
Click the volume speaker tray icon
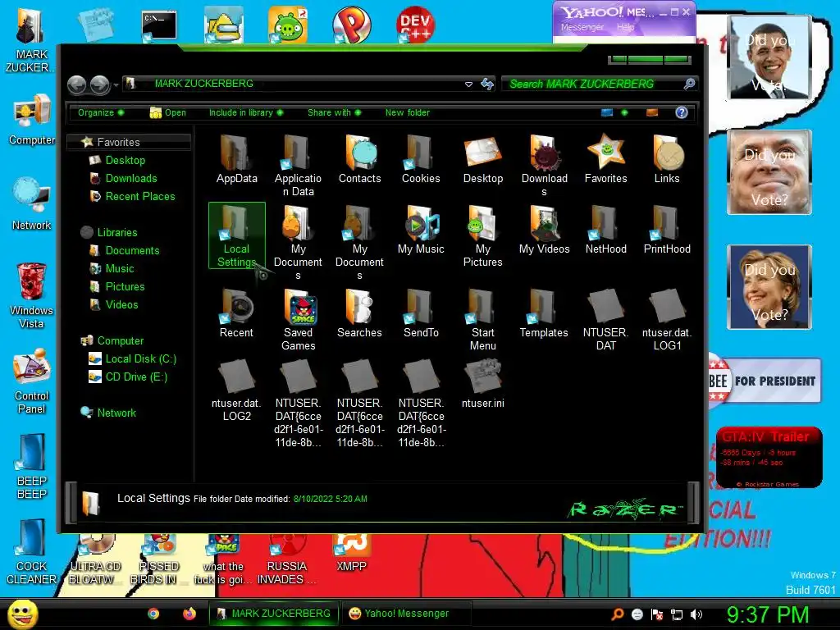(x=696, y=614)
